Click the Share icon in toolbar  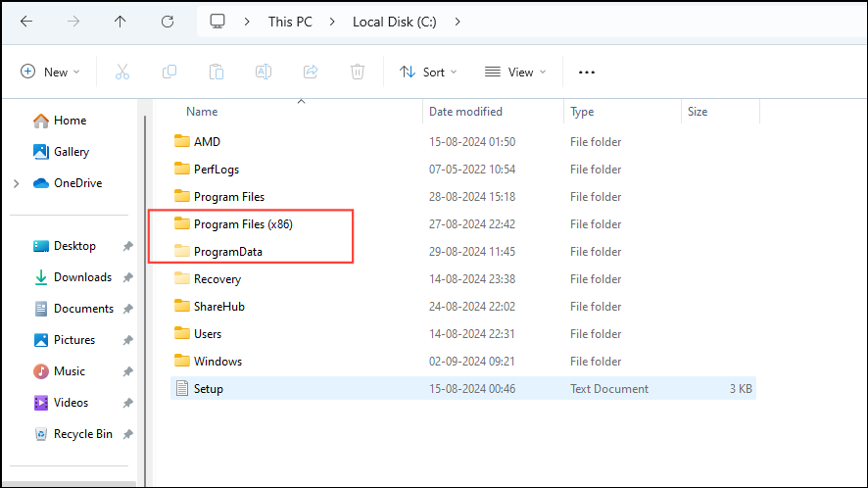point(311,72)
